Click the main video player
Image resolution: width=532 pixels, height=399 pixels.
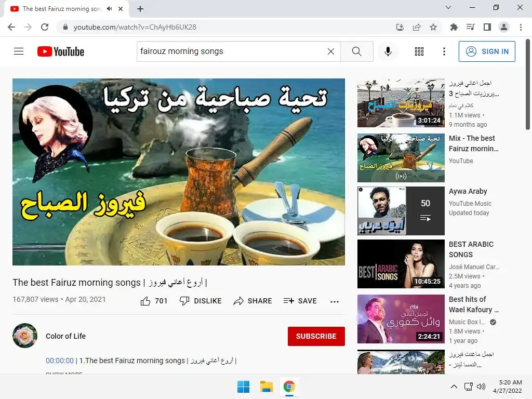[x=179, y=171]
